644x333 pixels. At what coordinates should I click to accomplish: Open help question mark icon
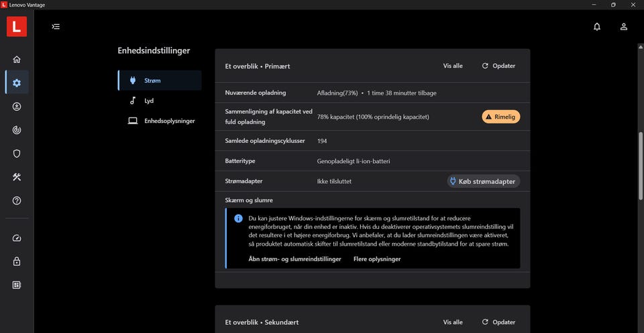pos(17,201)
